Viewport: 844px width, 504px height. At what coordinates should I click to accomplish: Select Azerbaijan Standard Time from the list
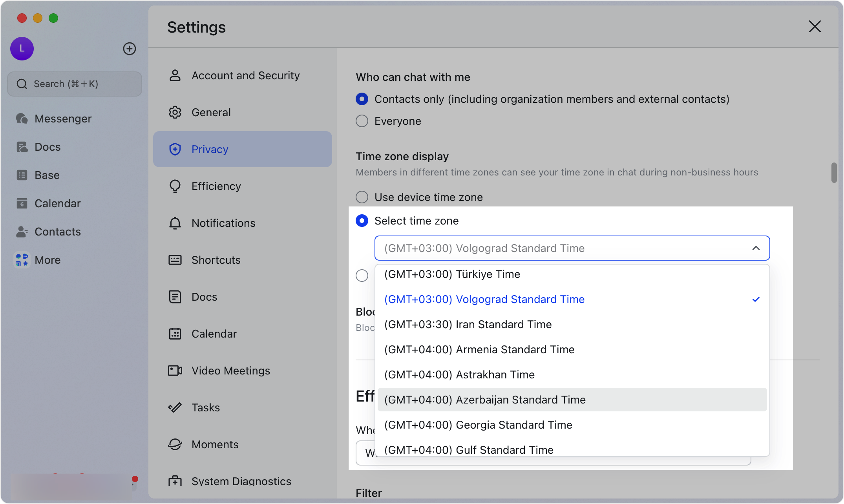485,400
